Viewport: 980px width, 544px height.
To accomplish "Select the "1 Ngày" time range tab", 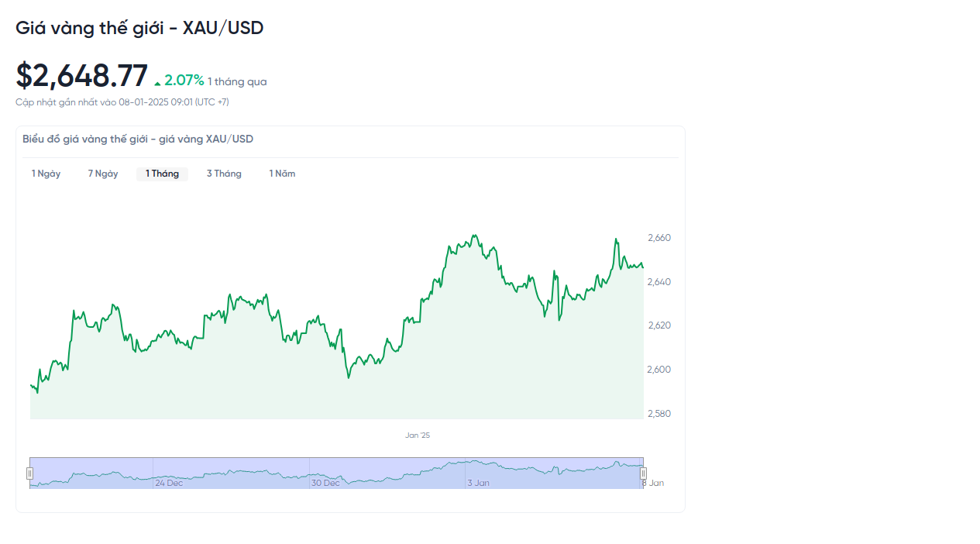I will tap(46, 174).
